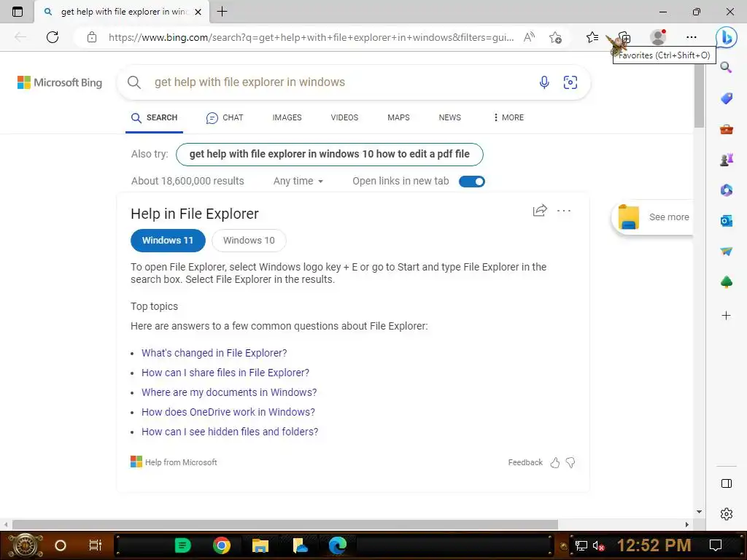The image size is (747, 560).
Task: Open the notification center icon
Action: pos(716,545)
